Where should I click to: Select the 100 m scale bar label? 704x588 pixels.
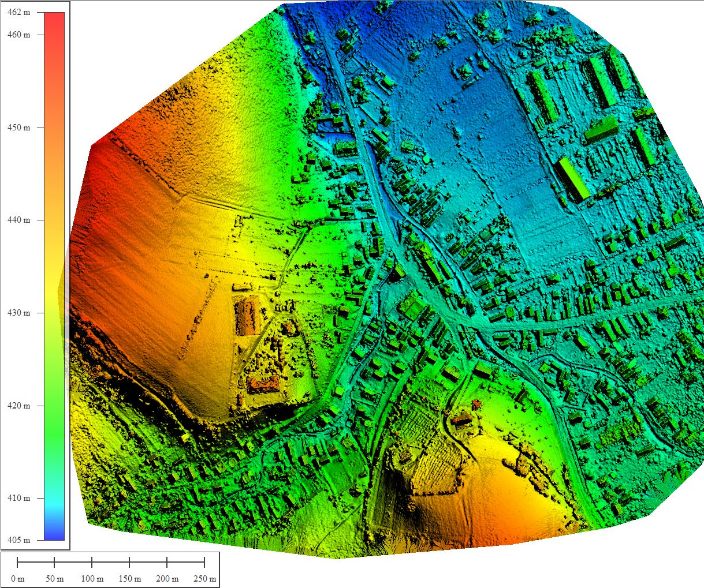pos(92,579)
